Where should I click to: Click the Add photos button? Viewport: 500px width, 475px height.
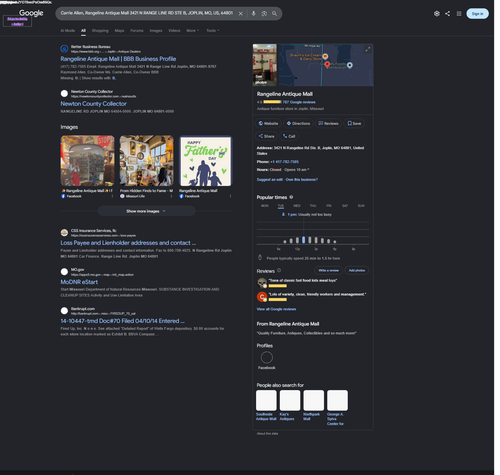pyautogui.click(x=357, y=270)
